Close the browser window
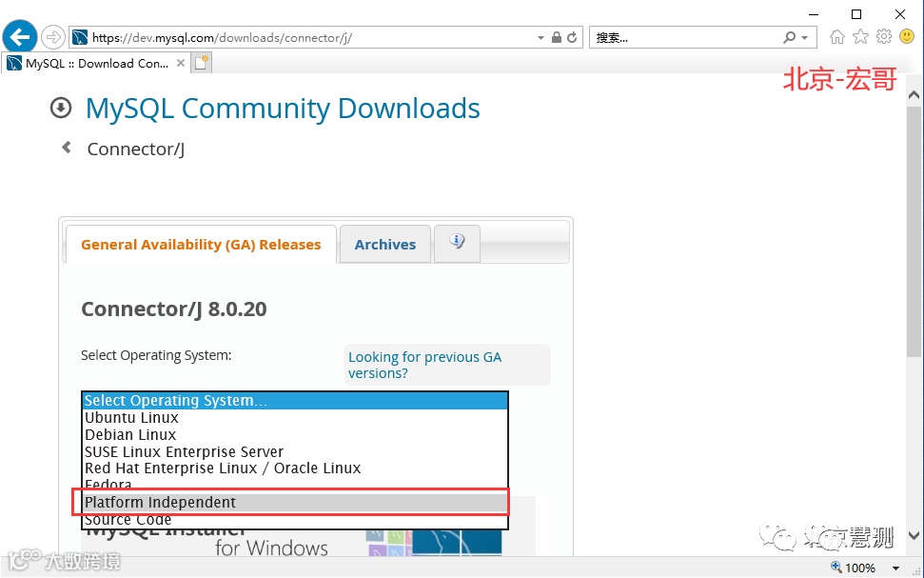Viewport: 924px width, 578px height. pyautogui.click(x=900, y=14)
